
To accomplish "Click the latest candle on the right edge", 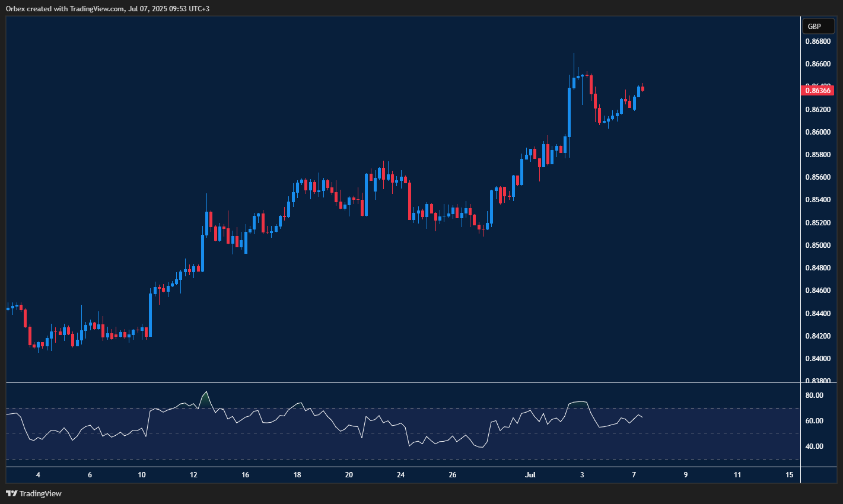I will [x=642, y=89].
